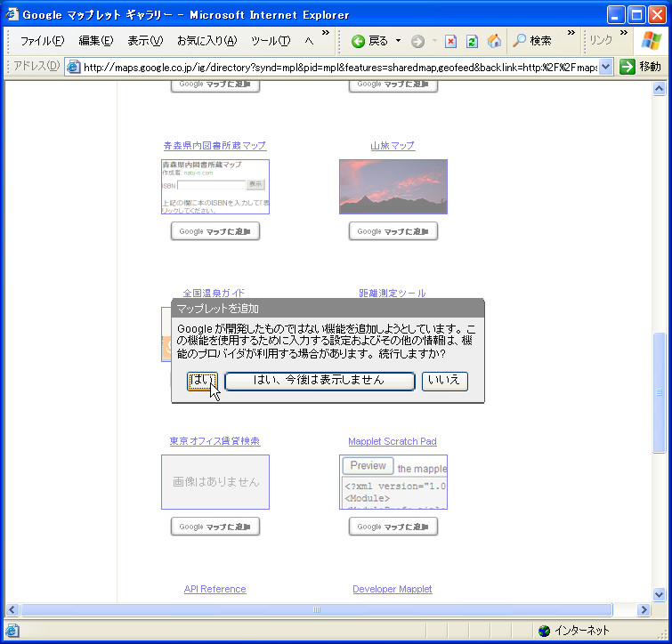Expand the toolbar overflow chevron after 検索

point(571,33)
